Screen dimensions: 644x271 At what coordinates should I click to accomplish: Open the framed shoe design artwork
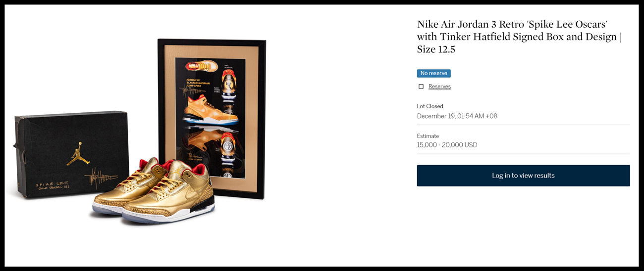(212, 119)
